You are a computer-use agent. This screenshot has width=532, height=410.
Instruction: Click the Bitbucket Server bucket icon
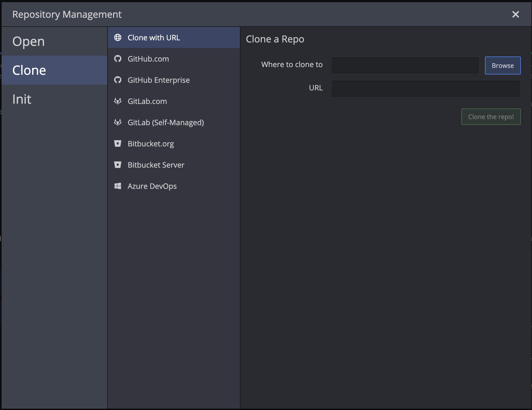(118, 165)
